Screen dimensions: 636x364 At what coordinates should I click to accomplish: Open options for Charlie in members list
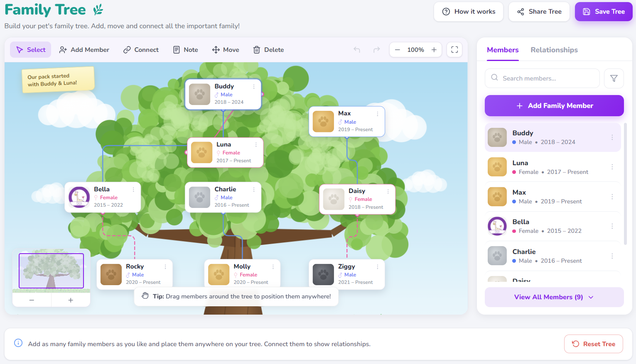(x=612, y=256)
